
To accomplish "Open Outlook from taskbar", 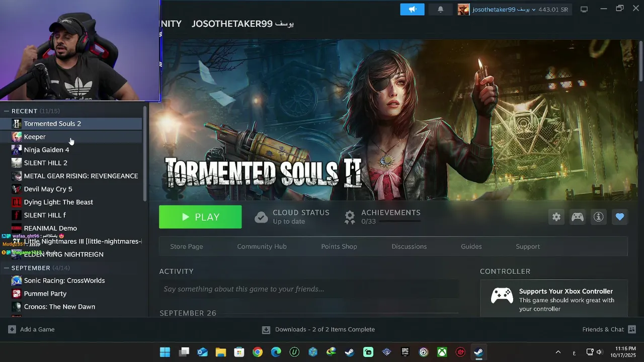I will click(202, 352).
